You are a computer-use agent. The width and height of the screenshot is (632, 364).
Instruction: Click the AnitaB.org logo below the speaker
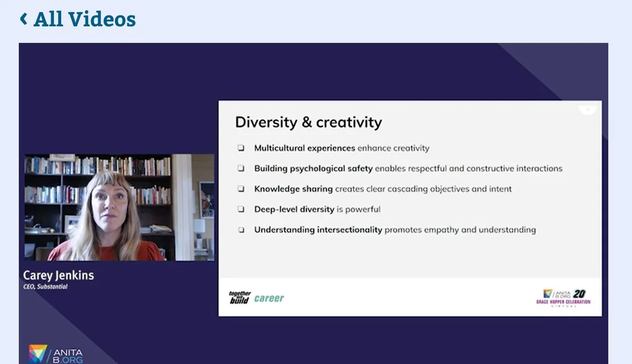[56, 353]
